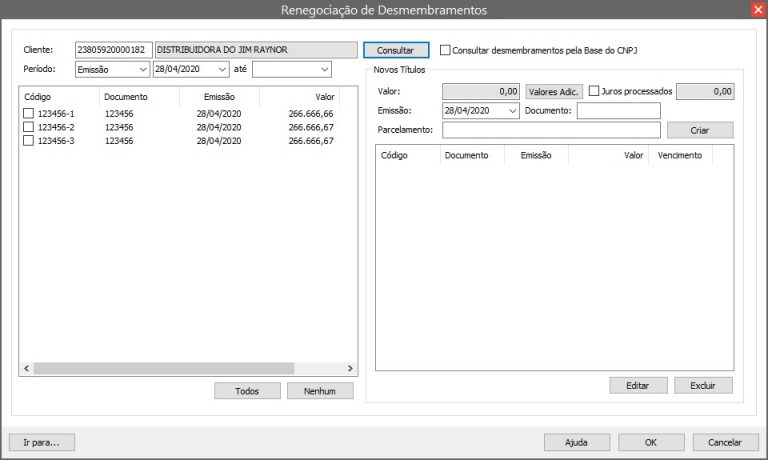Viewport: 768px width, 460px height.
Task: Click the Ajuda button
Action: pos(576,442)
